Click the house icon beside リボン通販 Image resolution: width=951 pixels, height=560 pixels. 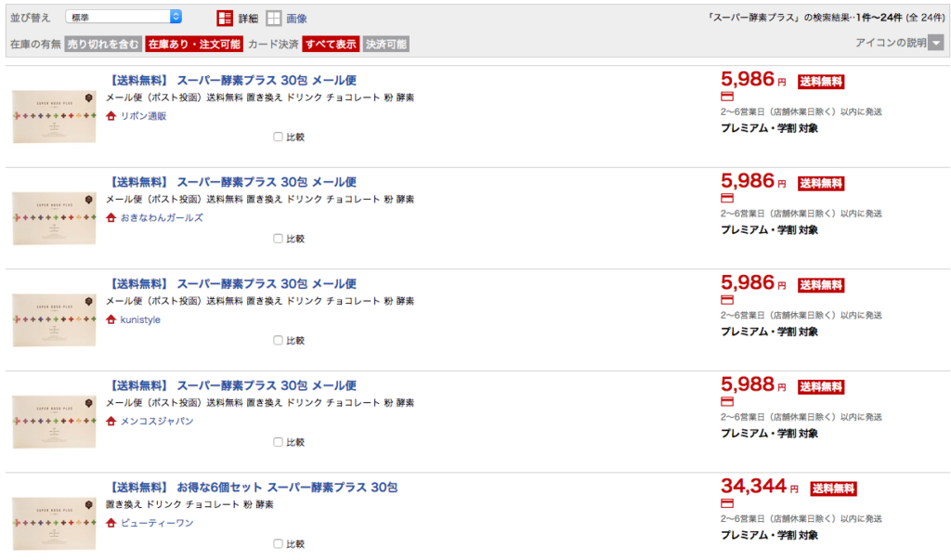coord(111,116)
